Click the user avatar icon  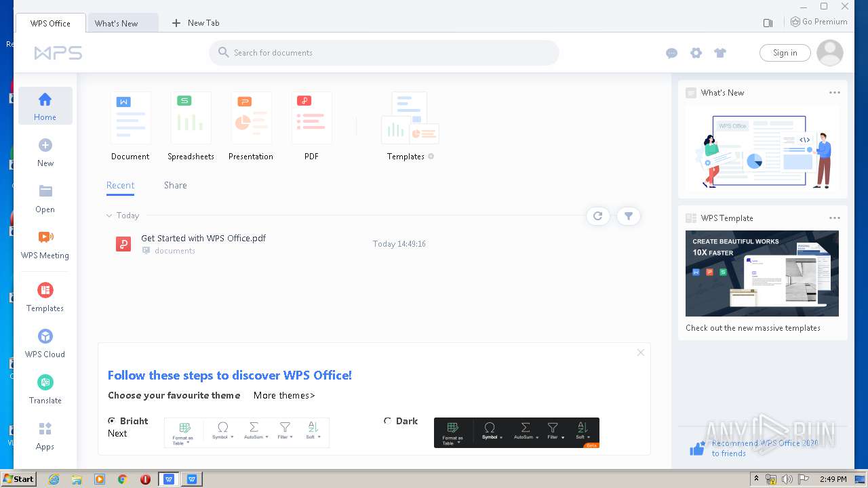click(830, 53)
